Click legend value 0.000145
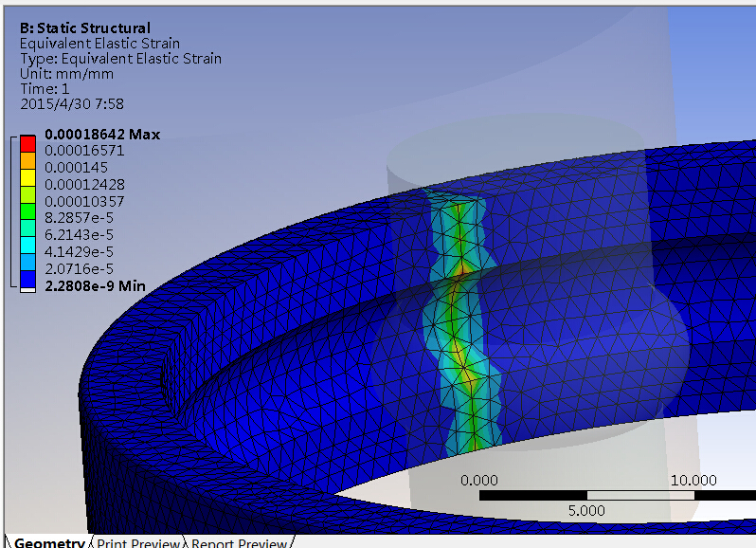 (x=76, y=168)
